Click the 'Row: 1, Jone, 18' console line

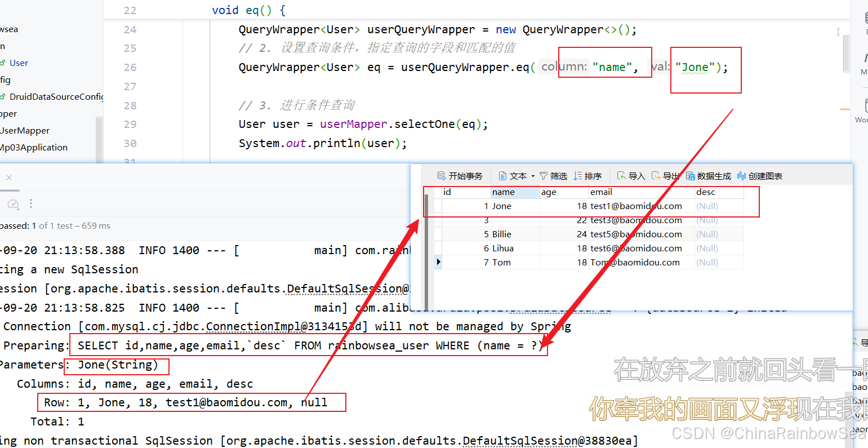coord(185,402)
